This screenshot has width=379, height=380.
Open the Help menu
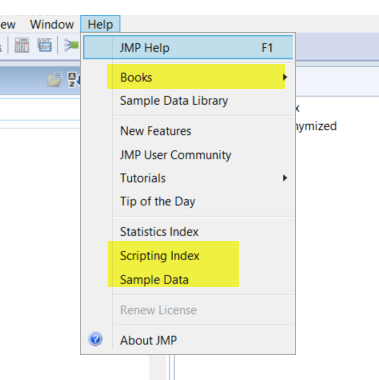[x=100, y=24]
